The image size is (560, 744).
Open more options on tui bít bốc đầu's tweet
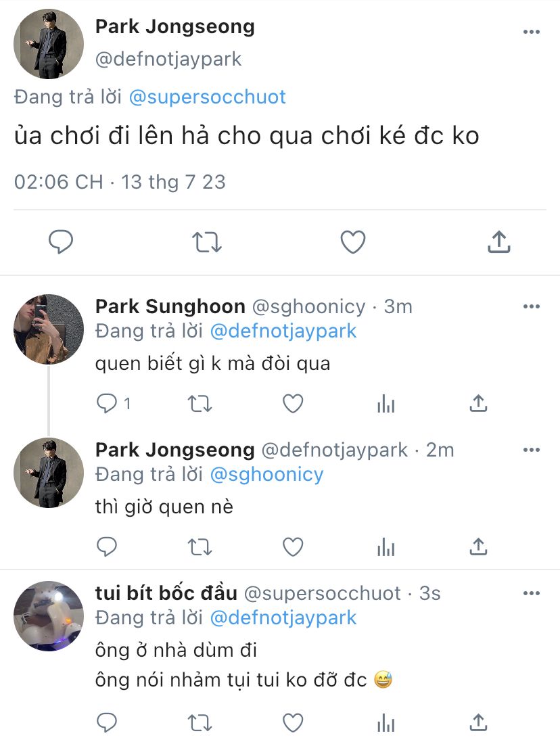click(532, 593)
